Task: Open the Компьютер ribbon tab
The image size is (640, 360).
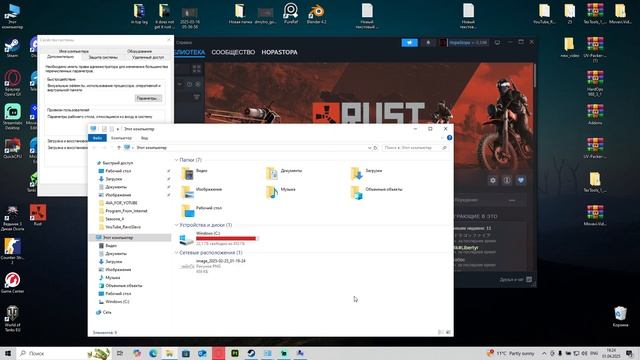Action: pyautogui.click(x=121, y=138)
